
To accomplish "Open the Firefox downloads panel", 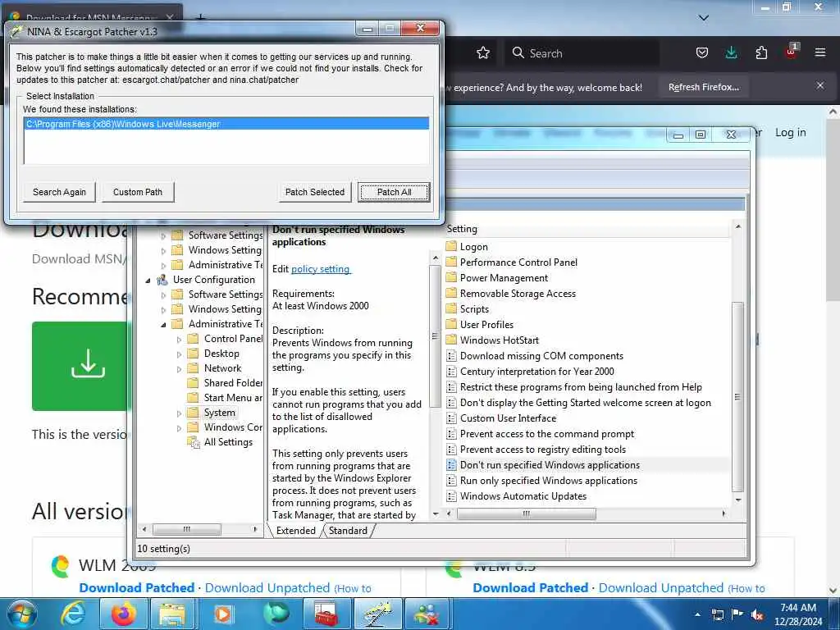I will pyautogui.click(x=731, y=53).
